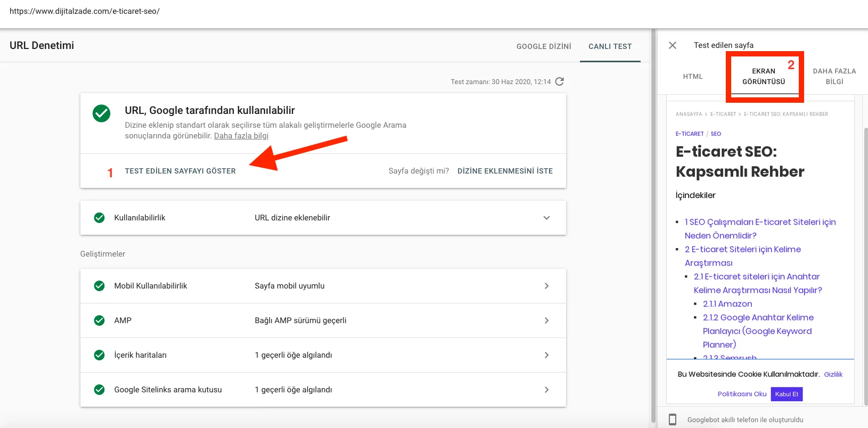Viewport: 868px width, 428px height.
Task: Expand the Kullanılabilirlik row chevron
Action: (546, 218)
